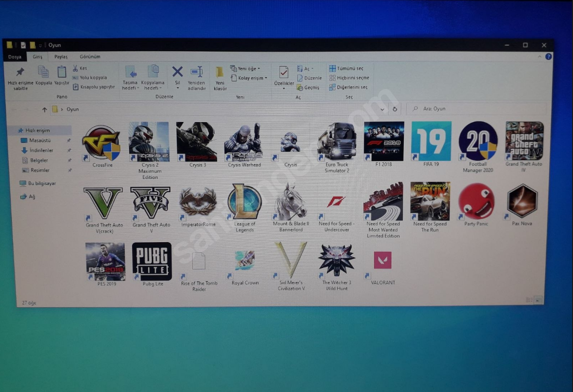Viewport: 573px width, 392px height.
Task: Pin with Hızlı erişime sabitle
Action: 20,78
